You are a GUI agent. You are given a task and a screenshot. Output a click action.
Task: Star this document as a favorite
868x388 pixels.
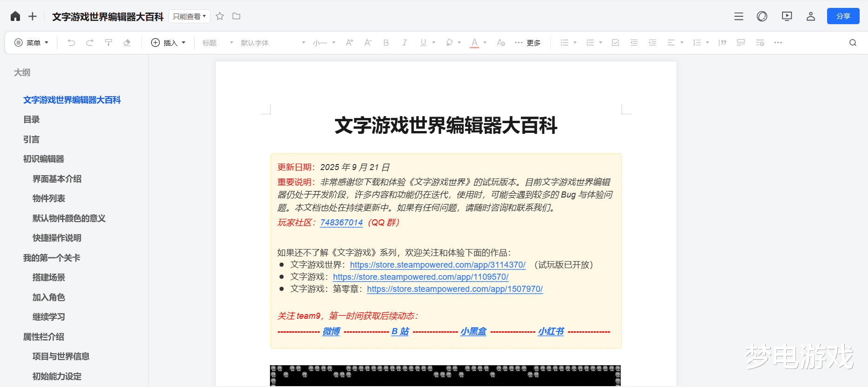[x=220, y=16]
